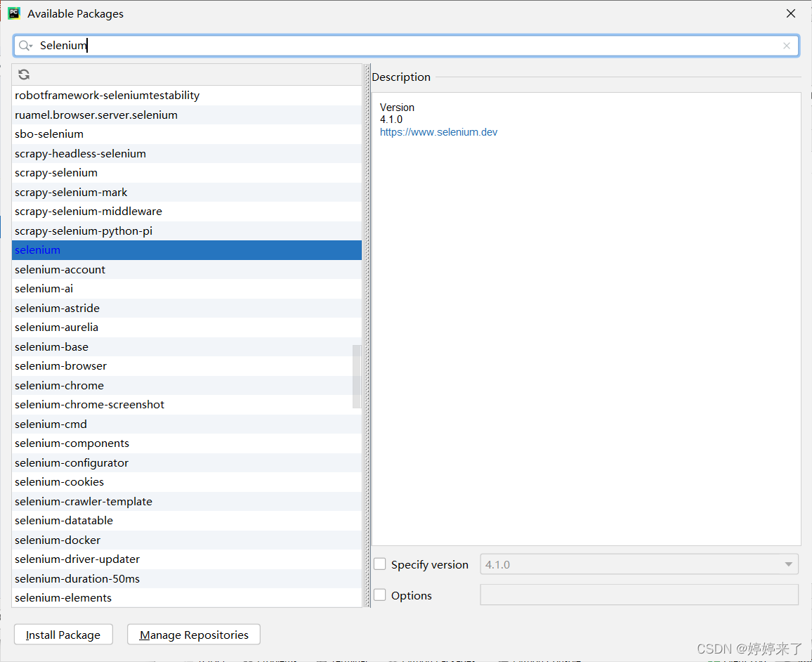Click the PyCharm logo in title bar
The image size is (812, 662).
click(x=14, y=13)
